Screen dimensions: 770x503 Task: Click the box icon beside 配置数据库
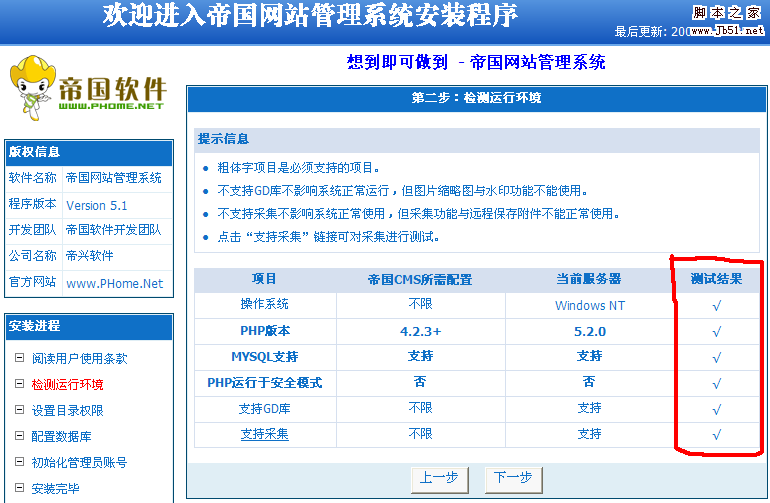(x=18, y=436)
